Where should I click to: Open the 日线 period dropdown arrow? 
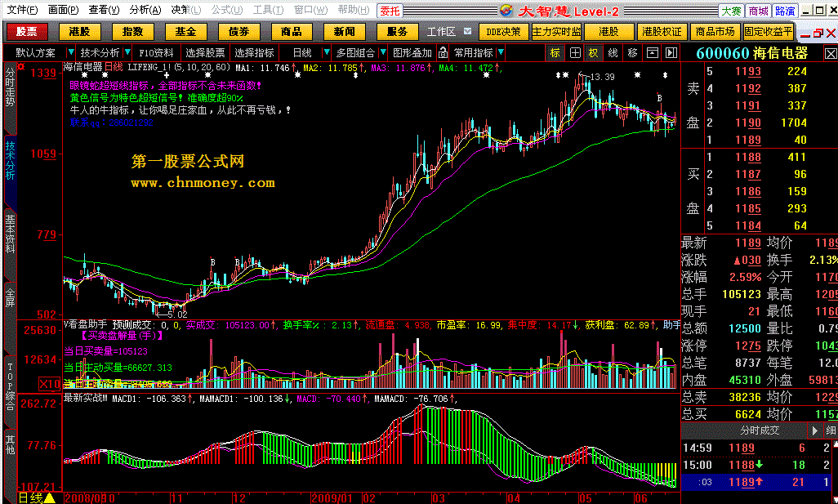(327, 52)
